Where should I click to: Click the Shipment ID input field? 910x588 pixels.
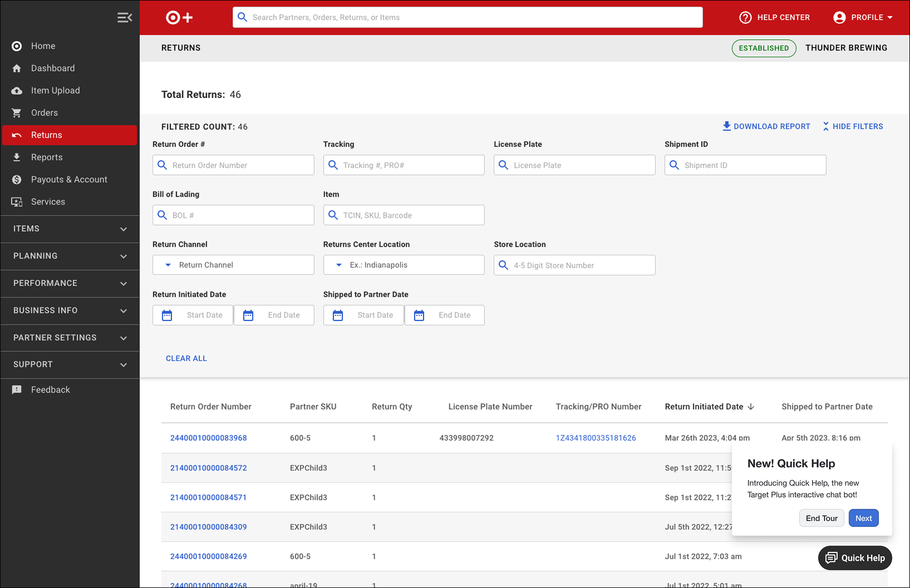coord(745,165)
